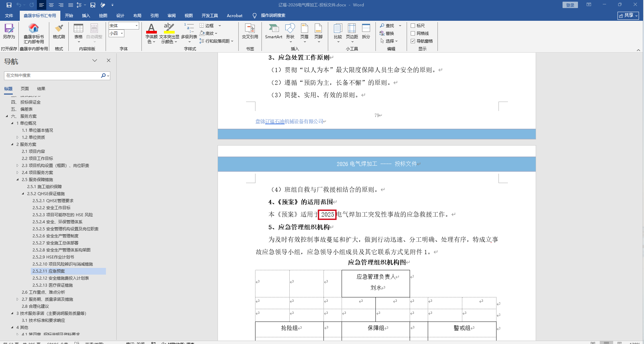Click the 边框 borders button

point(207,26)
